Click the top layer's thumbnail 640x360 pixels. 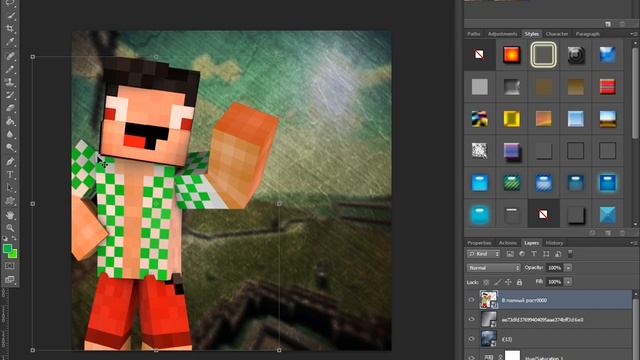pyautogui.click(x=489, y=300)
